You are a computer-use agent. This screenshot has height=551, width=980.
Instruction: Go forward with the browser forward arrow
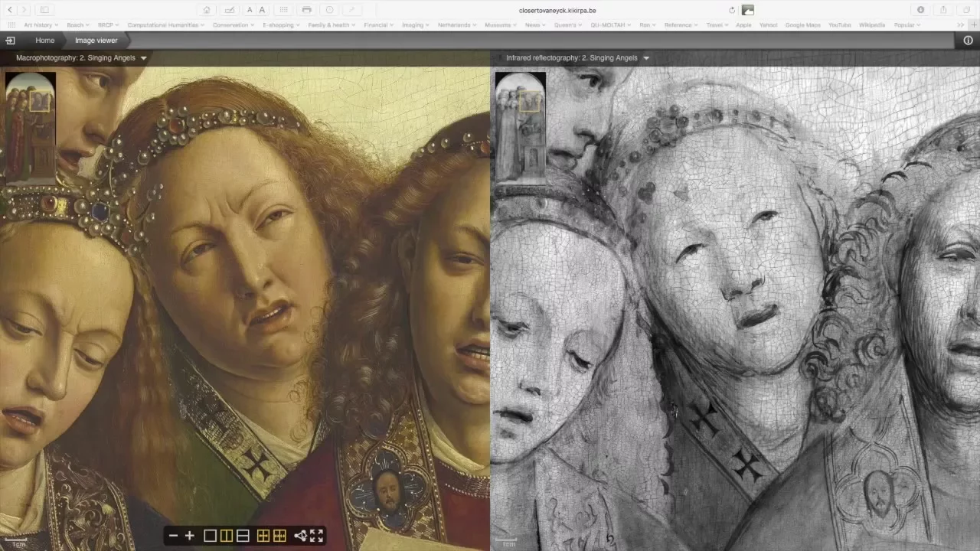(x=25, y=10)
